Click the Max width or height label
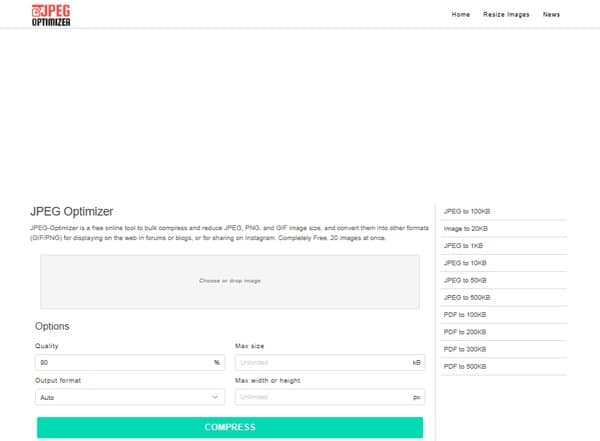This screenshot has height=441, width=600. coord(267,381)
